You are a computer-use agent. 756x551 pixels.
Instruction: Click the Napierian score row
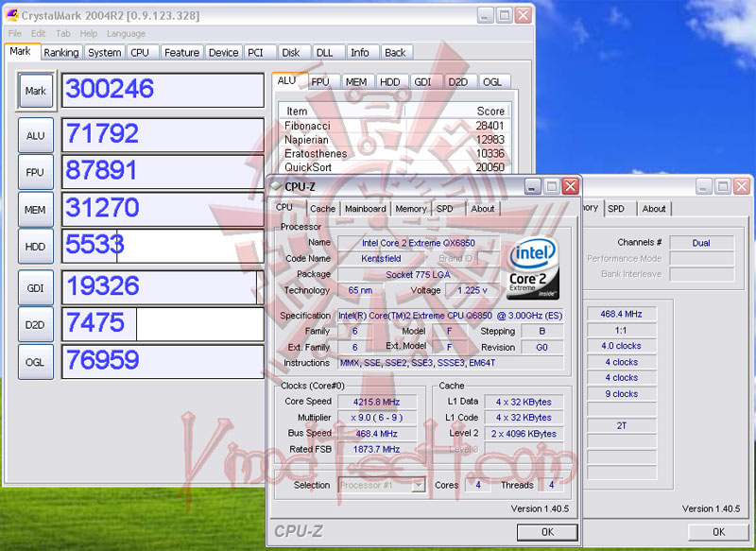pos(394,140)
